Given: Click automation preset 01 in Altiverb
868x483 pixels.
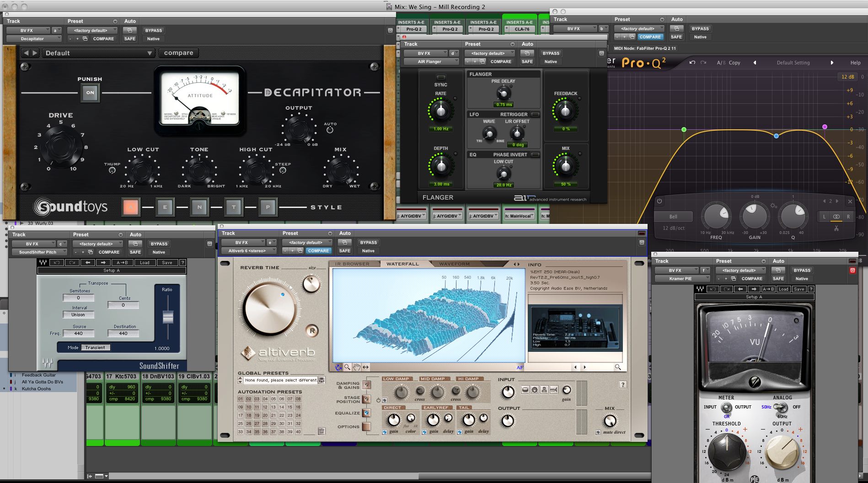Looking at the screenshot, I should (x=241, y=399).
